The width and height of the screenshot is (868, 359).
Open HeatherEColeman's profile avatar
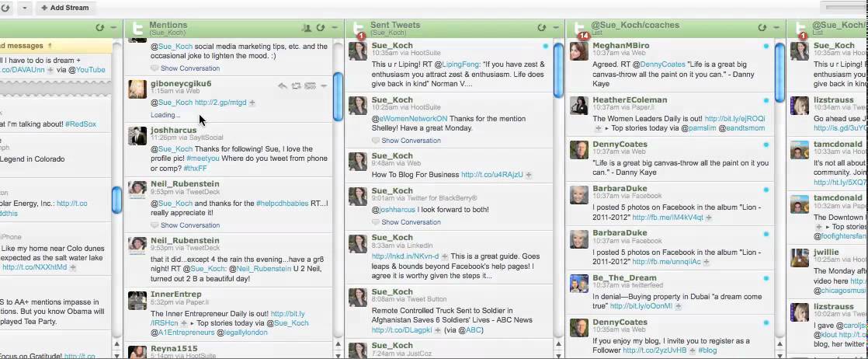click(579, 105)
